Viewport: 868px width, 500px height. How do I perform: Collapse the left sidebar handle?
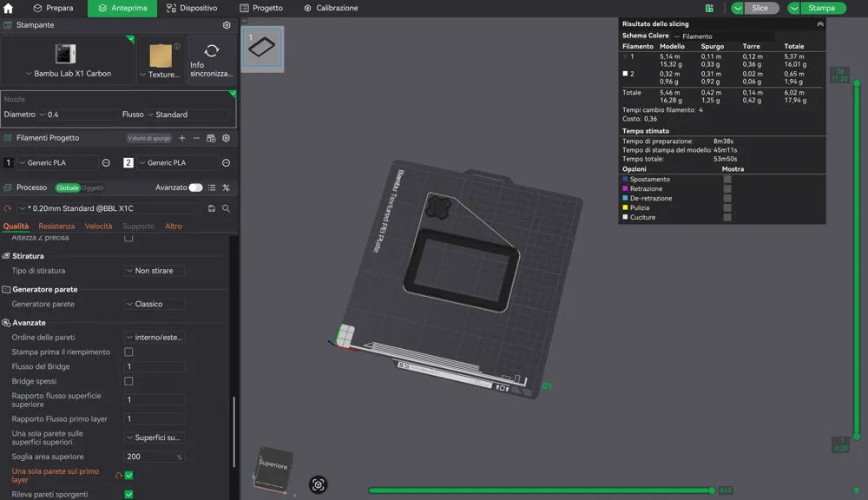(x=244, y=21)
